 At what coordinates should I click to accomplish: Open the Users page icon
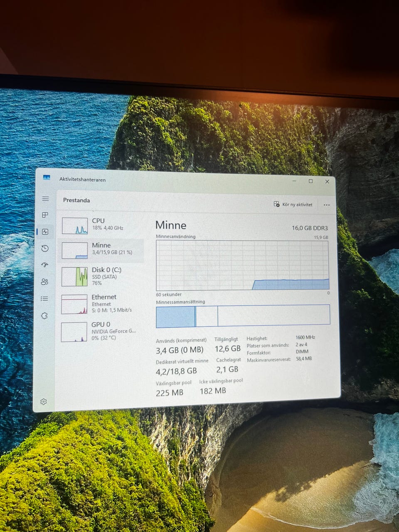[x=44, y=282]
